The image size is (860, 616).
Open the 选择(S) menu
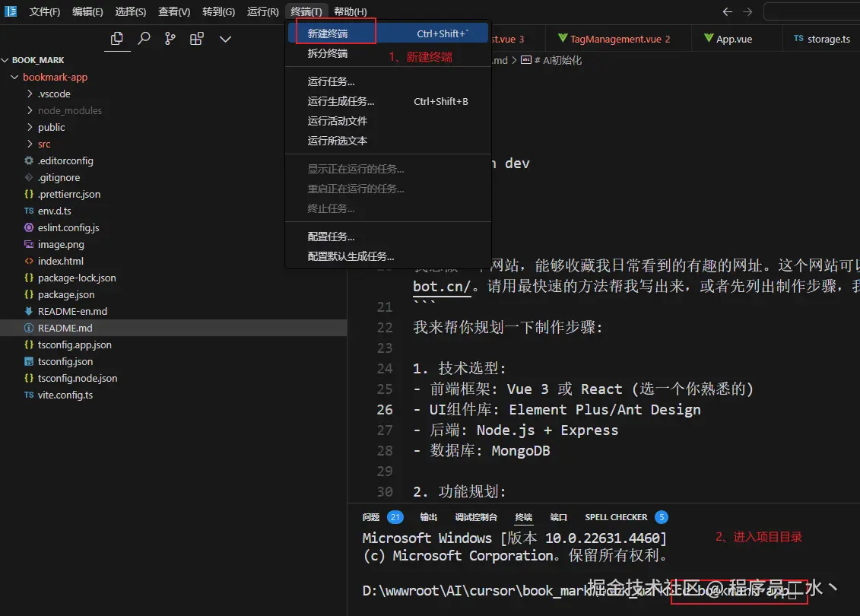(x=131, y=11)
